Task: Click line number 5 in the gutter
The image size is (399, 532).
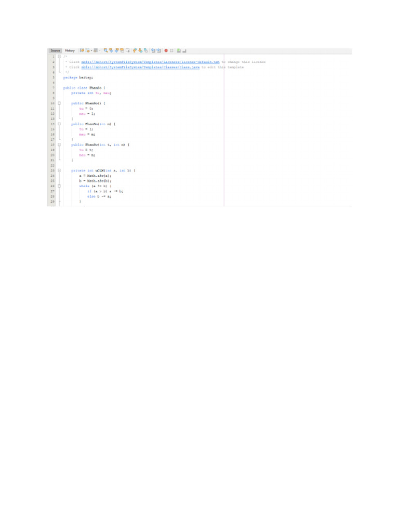Action: 53,77
